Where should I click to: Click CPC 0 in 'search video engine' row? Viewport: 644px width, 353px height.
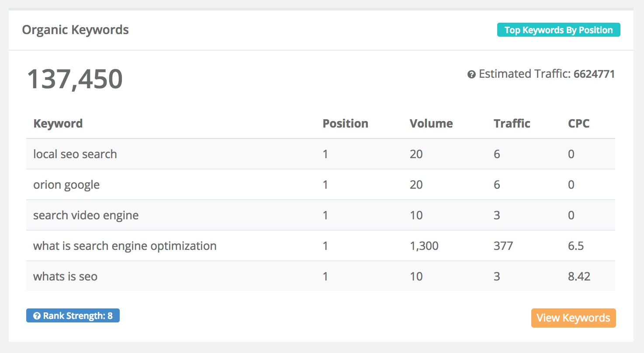(571, 215)
